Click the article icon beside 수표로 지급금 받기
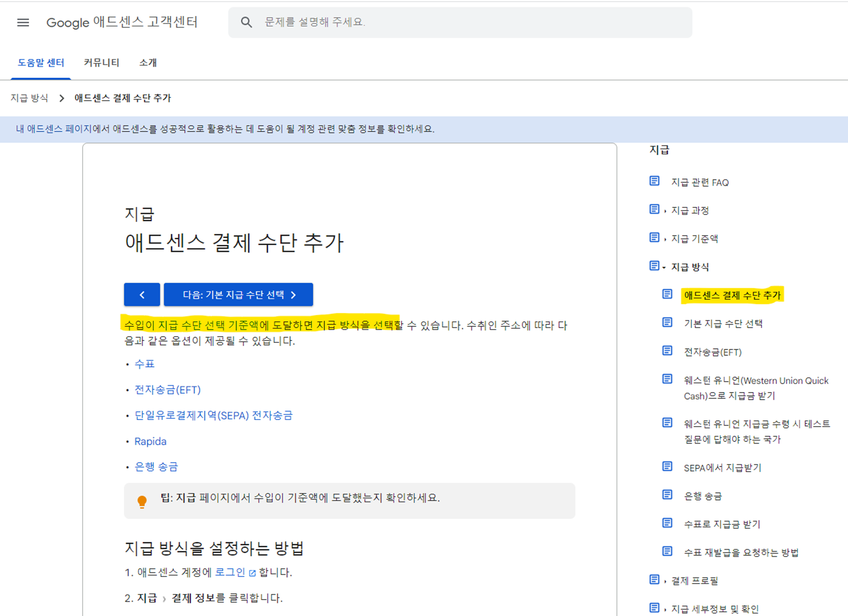 (x=667, y=523)
